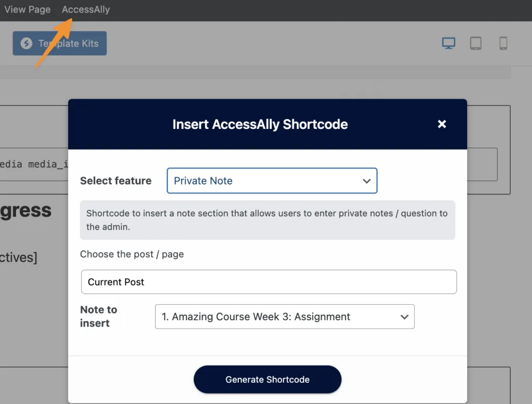Select View Page in the admin bar
This screenshot has height=404, width=532.
28,9
